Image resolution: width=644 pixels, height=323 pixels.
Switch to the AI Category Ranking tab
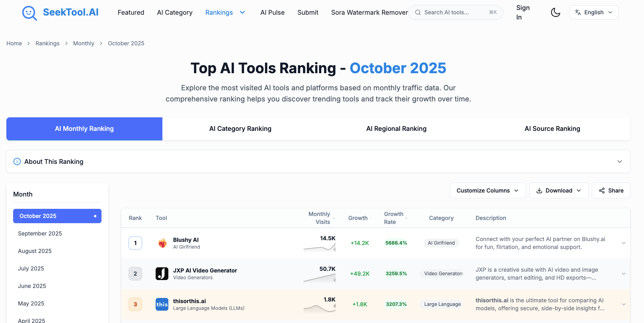[x=240, y=129]
